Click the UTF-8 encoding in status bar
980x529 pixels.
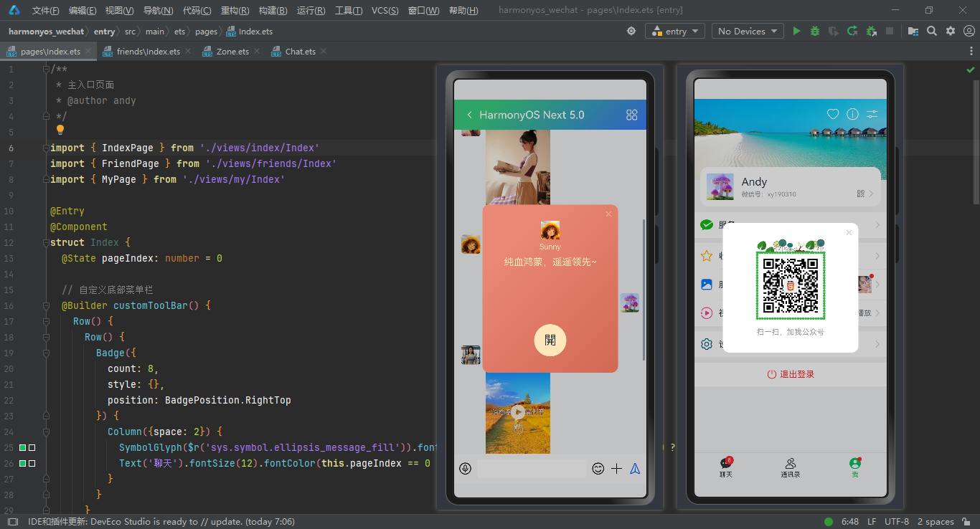(x=897, y=522)
